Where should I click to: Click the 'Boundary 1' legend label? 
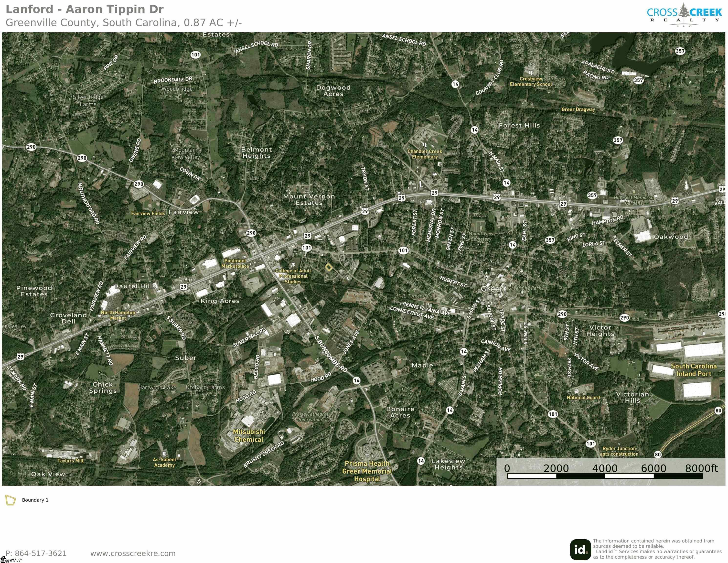click(35, 500)
